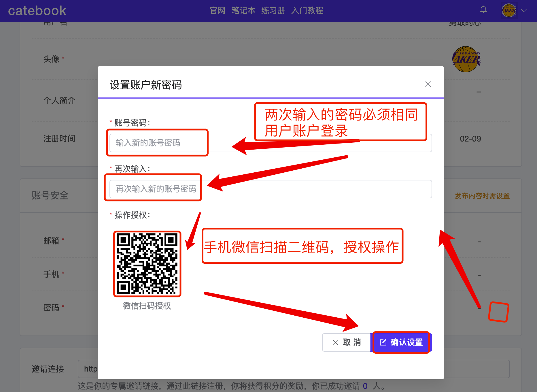Click the 微信扫码授权 caption
Viewport: 537px width, 392px height.
[147, 306]
